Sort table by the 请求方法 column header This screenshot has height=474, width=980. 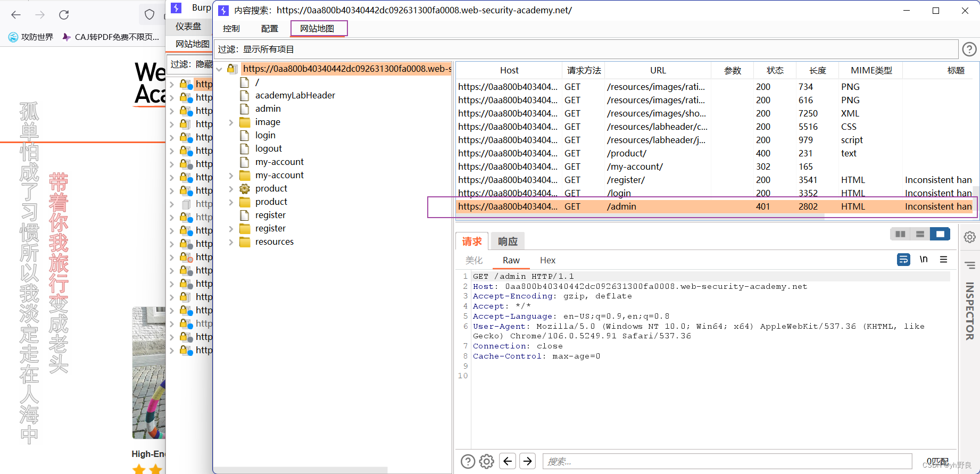584,70
